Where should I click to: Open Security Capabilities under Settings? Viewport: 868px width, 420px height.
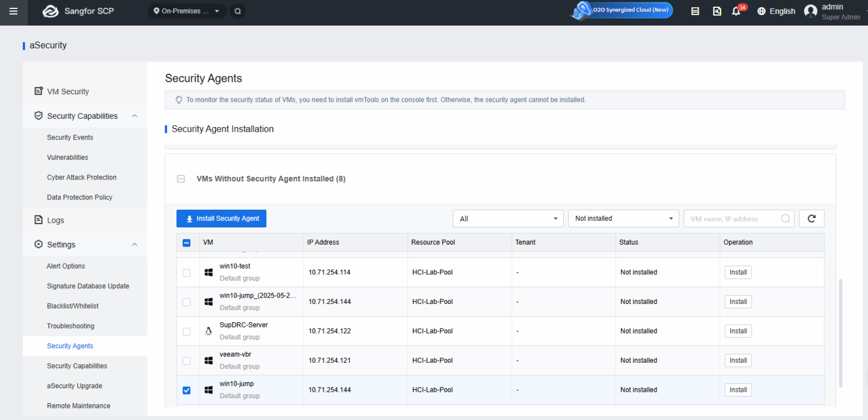pos(77,366)
